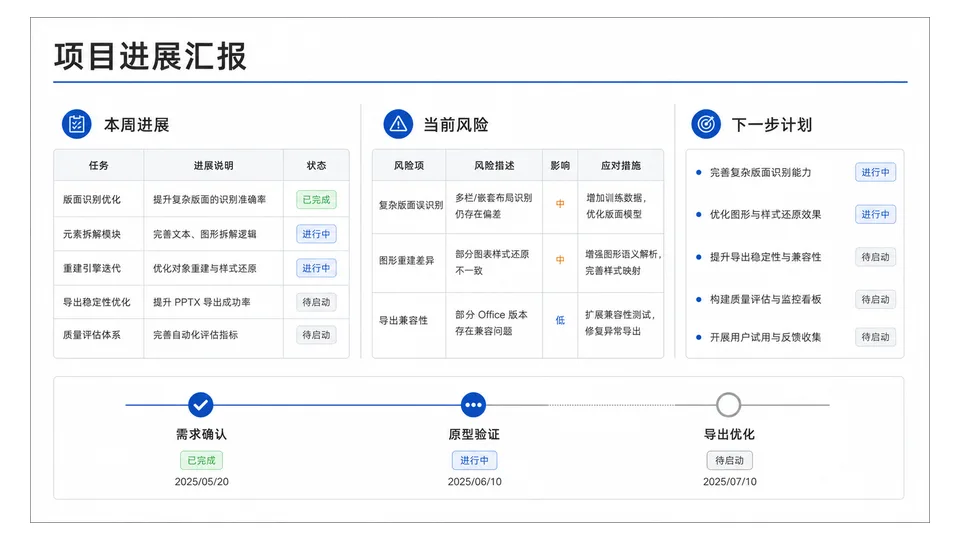
Task: Click the 待启动 badge in 导出稳定性优化 row
Action: [x=316, y=302]
